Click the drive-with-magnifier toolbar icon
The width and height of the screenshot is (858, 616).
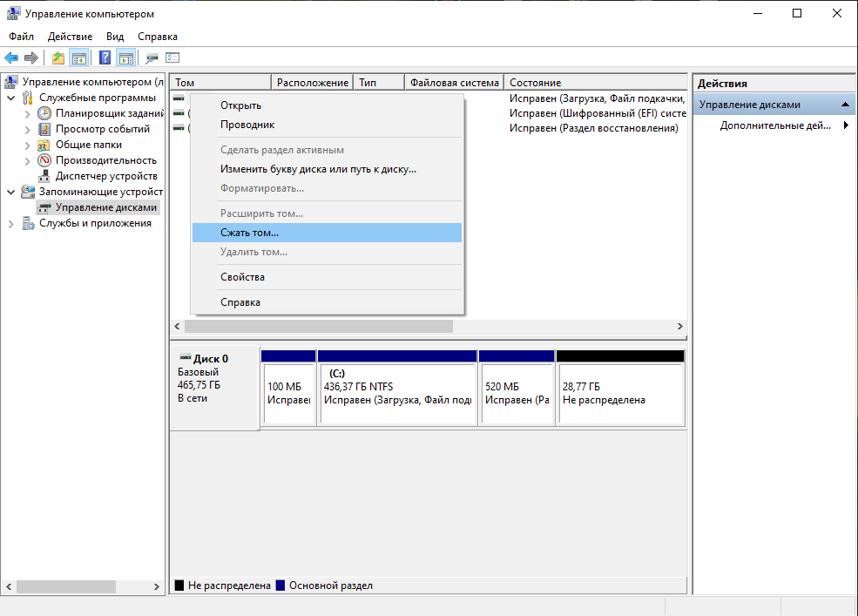click(x=152, y=58)
